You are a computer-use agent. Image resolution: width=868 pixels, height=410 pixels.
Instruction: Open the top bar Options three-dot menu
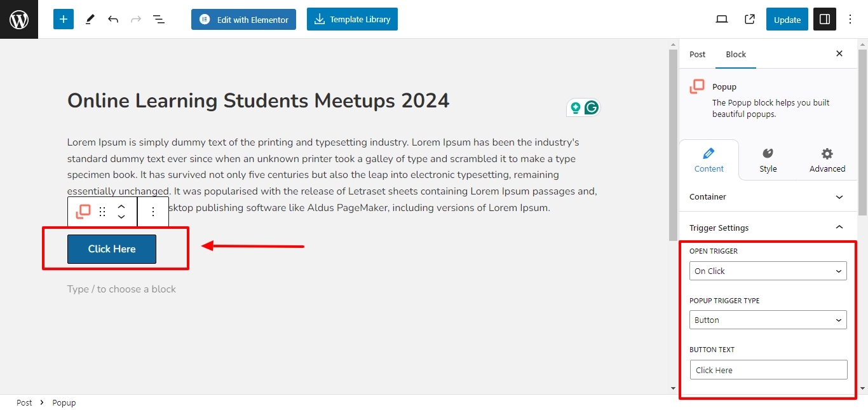pos(851,20)
